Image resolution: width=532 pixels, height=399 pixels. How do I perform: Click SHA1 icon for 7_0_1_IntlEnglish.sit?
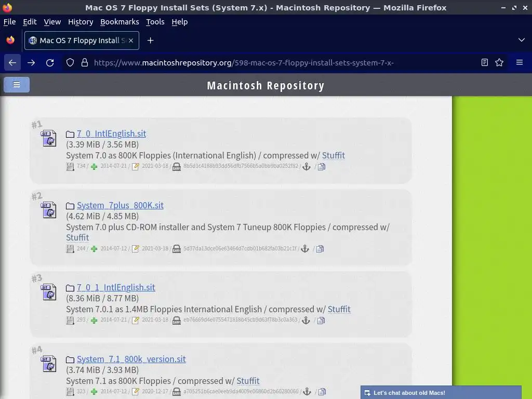pyautogui.click(x=177, y=321)
